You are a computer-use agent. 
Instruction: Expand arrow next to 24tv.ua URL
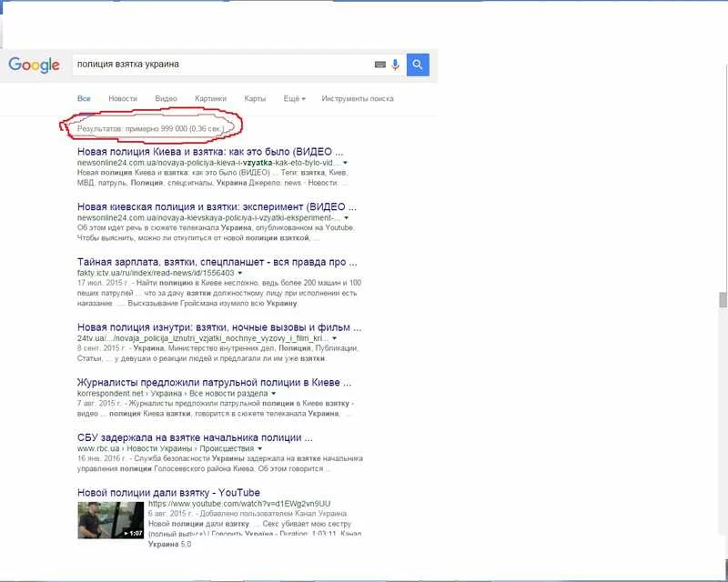coord(334,338)
